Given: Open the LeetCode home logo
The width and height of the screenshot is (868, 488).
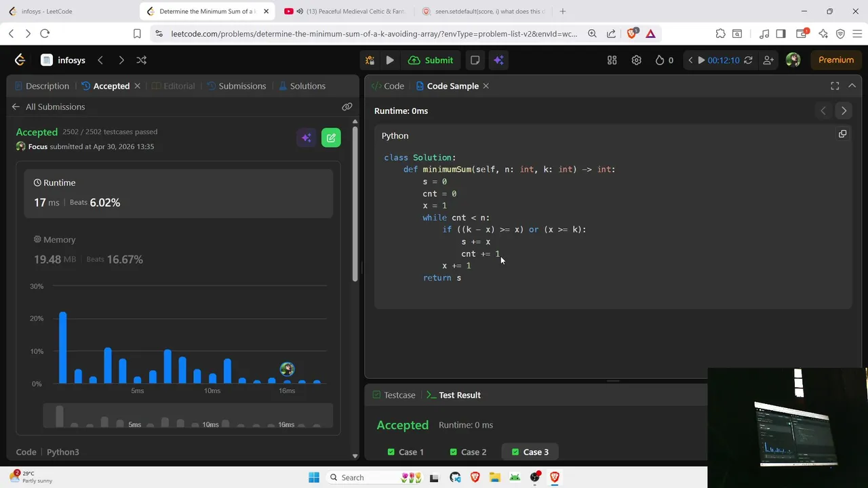Looking at the screenshot, I should tap(20, 60).
